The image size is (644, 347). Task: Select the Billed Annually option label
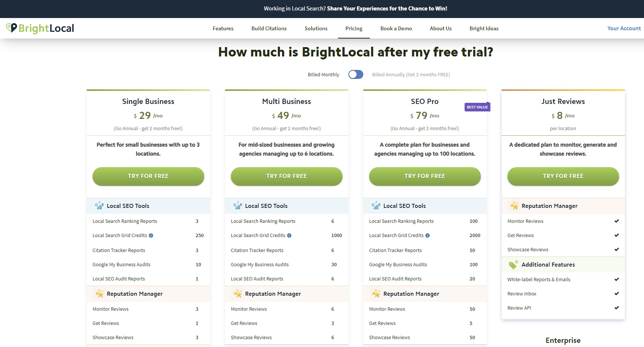coord(411,75)
